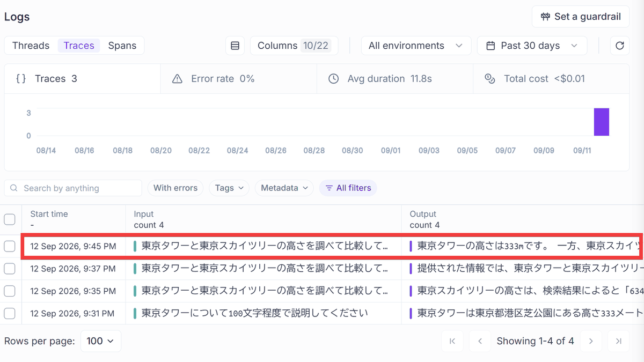The height and width of the screenshot is (362, 644).
Task: Click the Total cost coins icon
Action: (x=489, y=79)
